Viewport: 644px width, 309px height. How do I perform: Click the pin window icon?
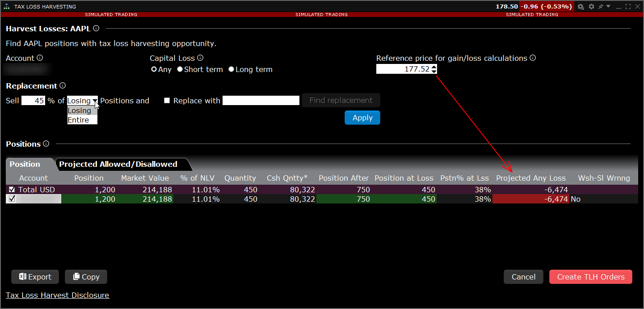(601, 7)
